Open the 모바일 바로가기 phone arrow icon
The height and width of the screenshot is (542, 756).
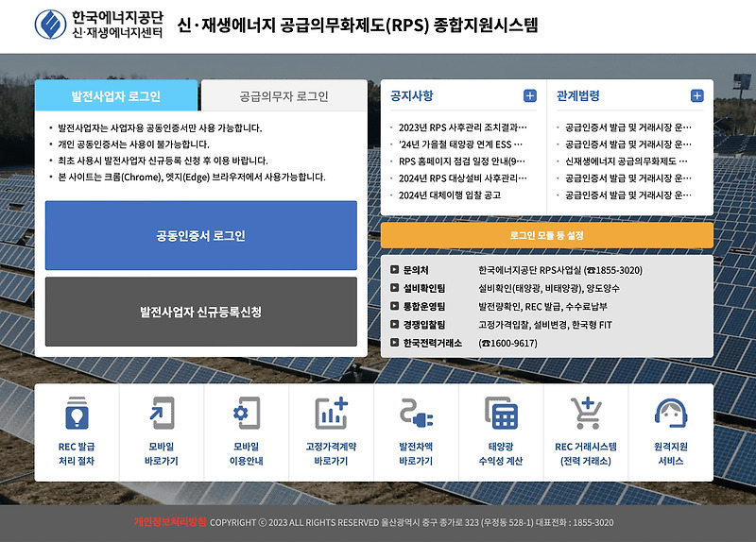(x=162, y=413)
